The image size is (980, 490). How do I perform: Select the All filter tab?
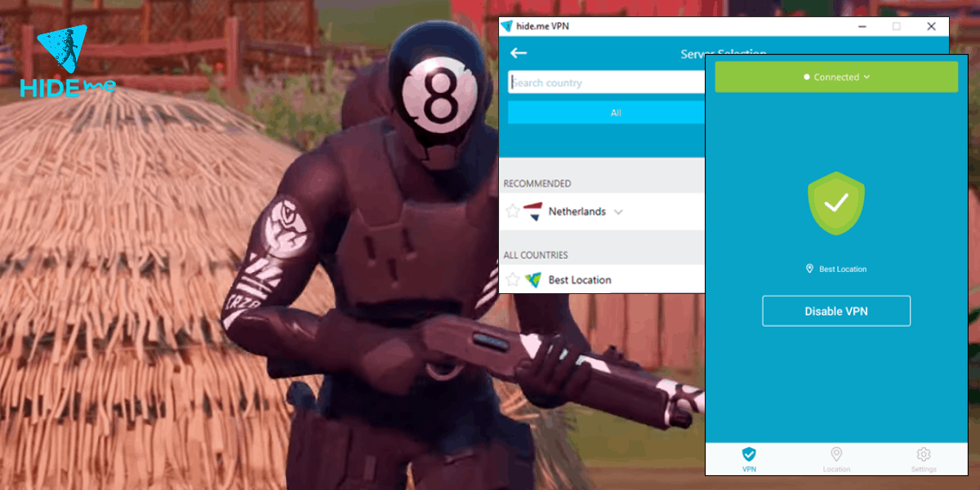click(607, 113)
